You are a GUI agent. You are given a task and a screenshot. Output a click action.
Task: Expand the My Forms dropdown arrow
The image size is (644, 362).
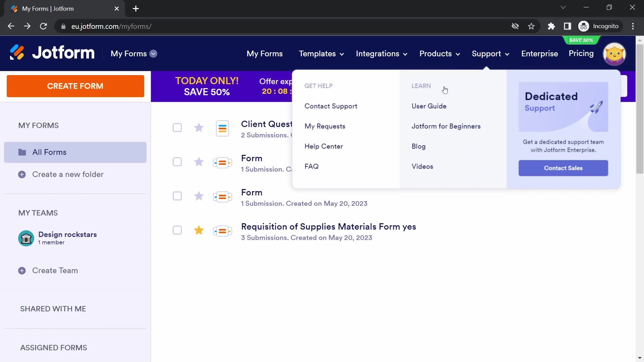click(154, 54)
